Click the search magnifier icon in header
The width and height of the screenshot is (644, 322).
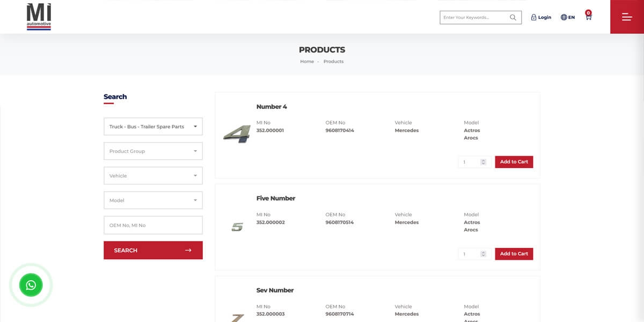point(513,17)
